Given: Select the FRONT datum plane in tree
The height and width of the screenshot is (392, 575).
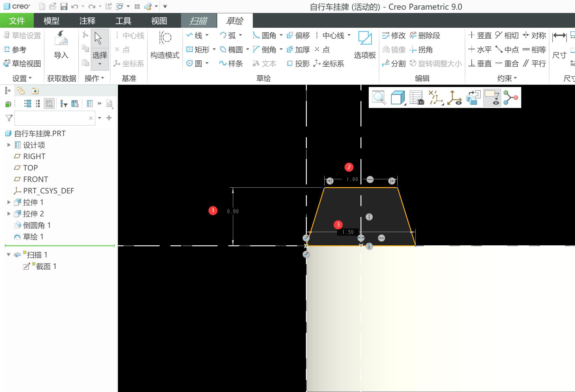Looking at the screenshot, I should (x=31, y=179).
